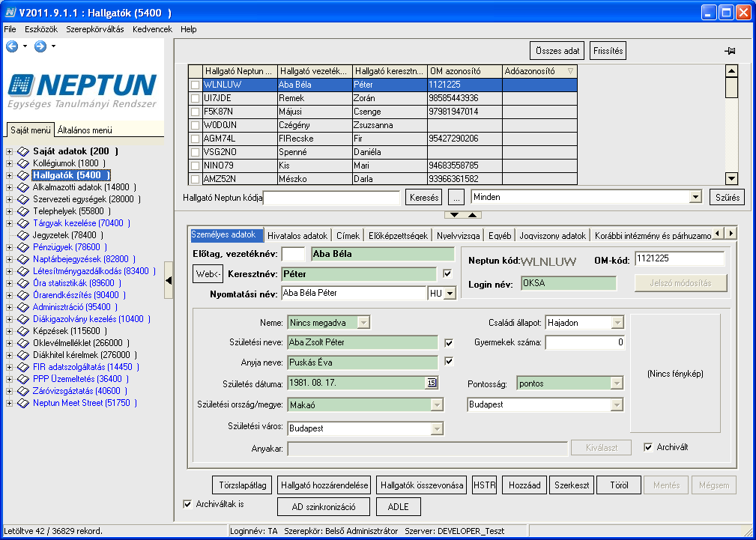Click the student list scrollbar thumb
The width and height of the screenshot is (756, 540).
(731, 88)
